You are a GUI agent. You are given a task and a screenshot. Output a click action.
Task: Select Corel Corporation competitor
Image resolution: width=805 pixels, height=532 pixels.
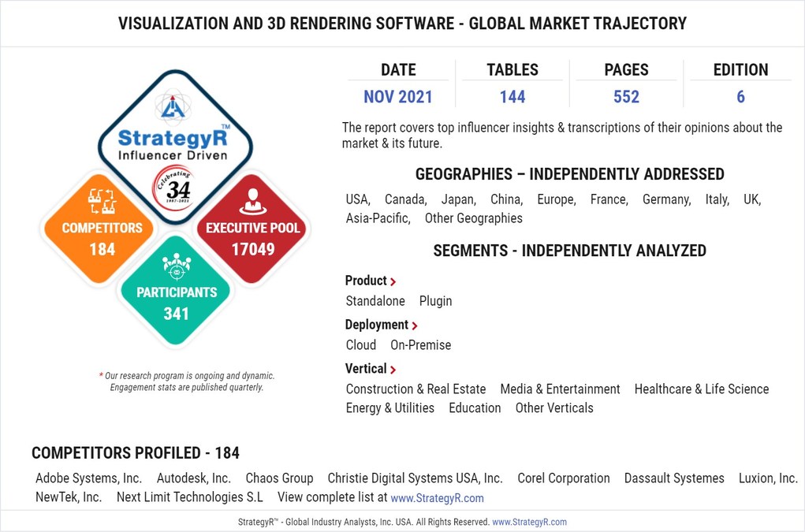coord(564,478)
